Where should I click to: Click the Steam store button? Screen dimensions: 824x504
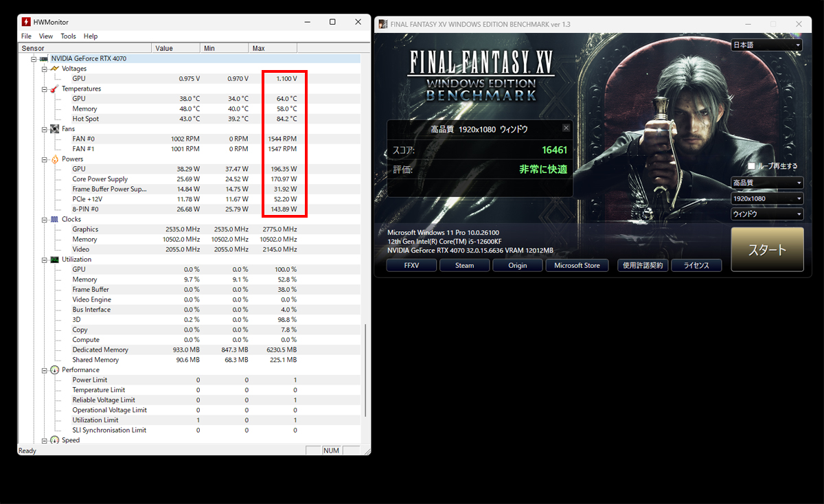coord(464,266)
